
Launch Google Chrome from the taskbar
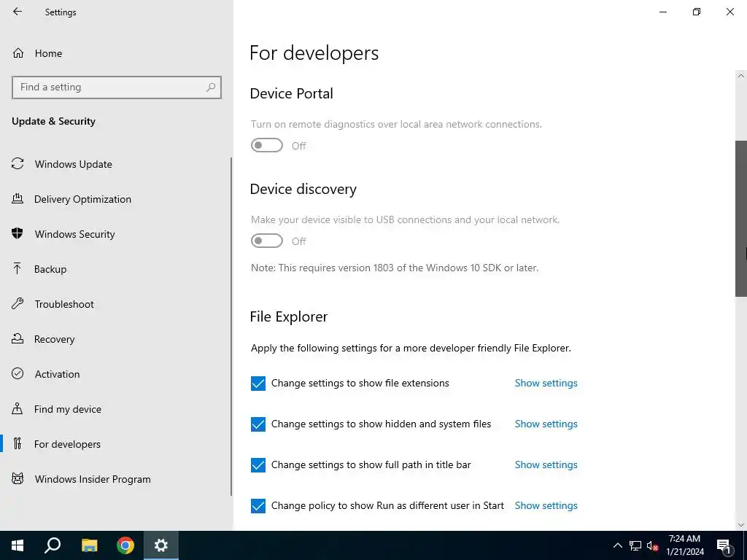pos(125,545)
